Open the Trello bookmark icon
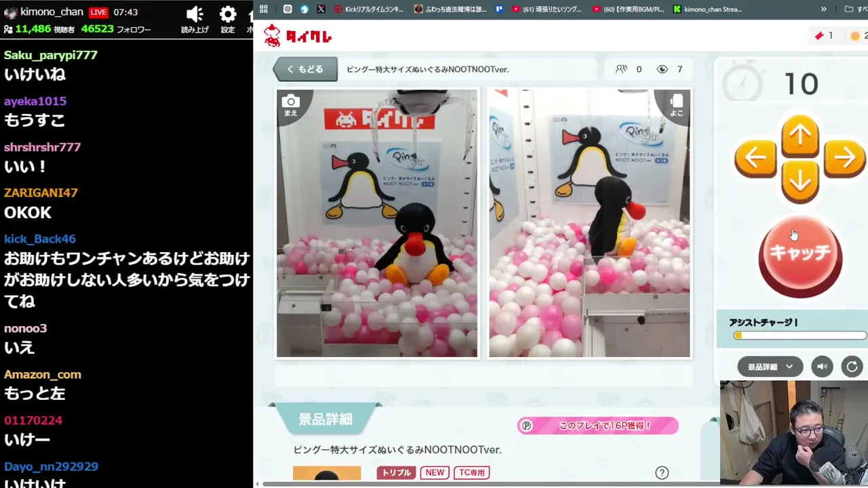868x488 pixels. coord(500,9)
